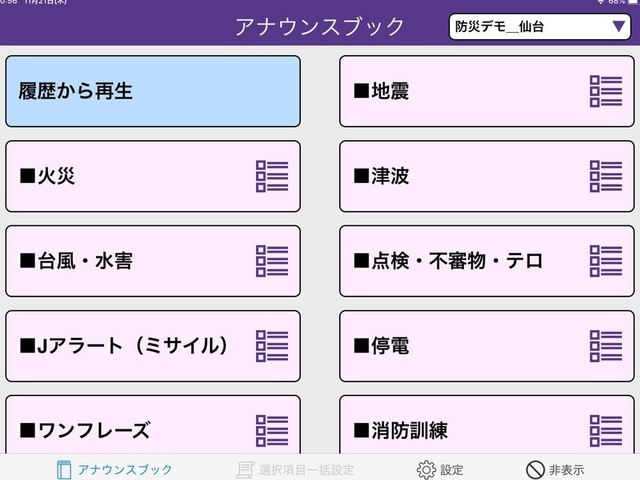This screenshot has width=640, height=480.
Task: Open list icon on 地震 card
Action: click(606, 91)
